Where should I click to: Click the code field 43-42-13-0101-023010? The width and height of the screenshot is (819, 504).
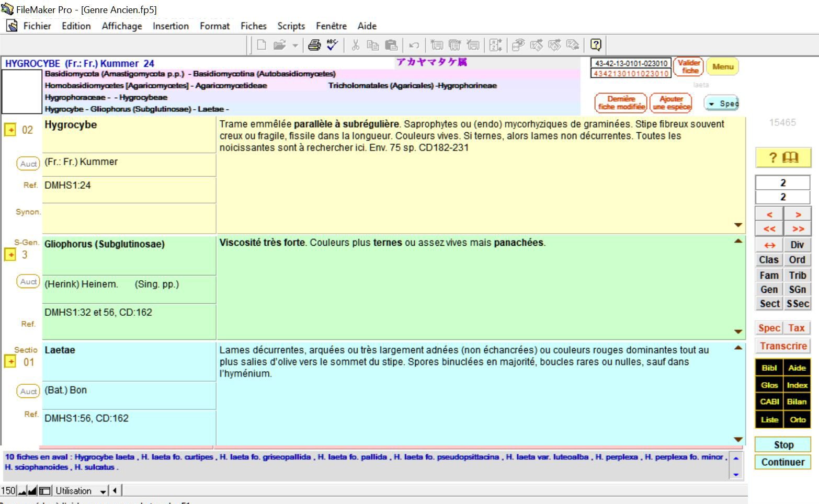[631, 63]
